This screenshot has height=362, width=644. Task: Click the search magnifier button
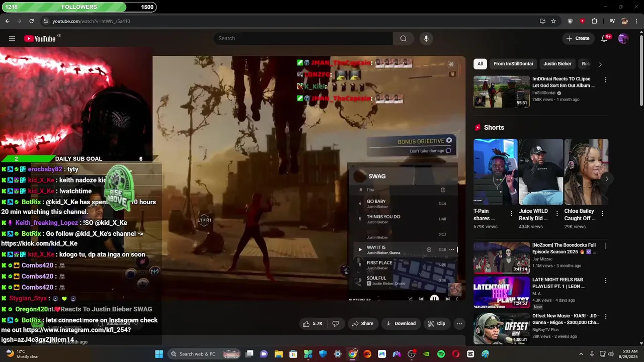click(x=403, y=38)
